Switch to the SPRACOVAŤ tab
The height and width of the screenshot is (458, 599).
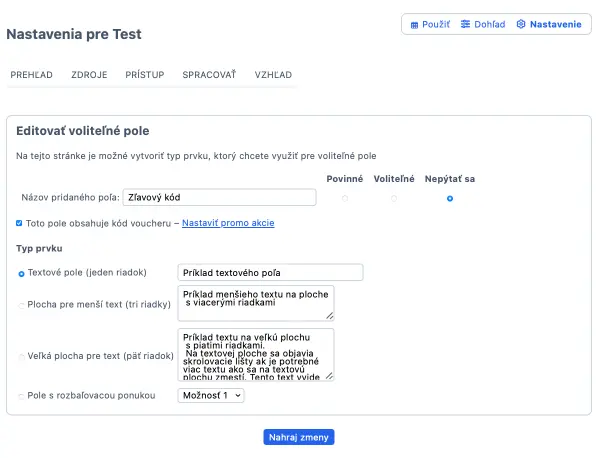click(209, 75)
